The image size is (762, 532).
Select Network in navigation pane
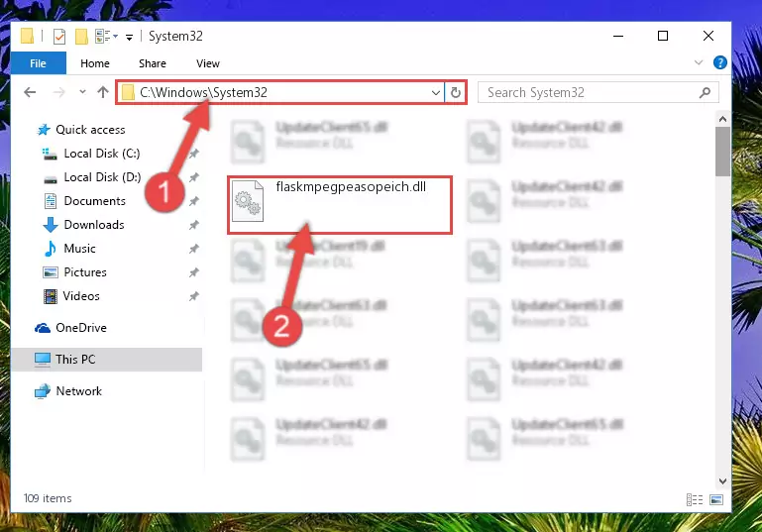pos(78,391)
